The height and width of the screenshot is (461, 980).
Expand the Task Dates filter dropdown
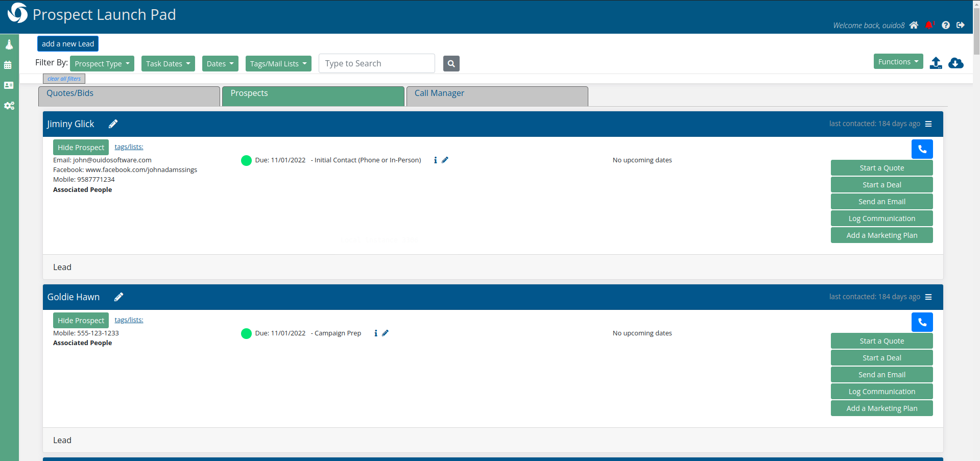tap(168, 64)
